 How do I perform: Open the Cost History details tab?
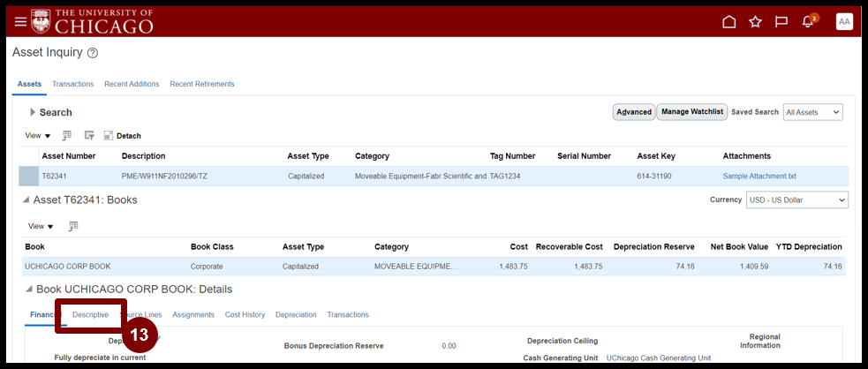(x=245, y=314)
